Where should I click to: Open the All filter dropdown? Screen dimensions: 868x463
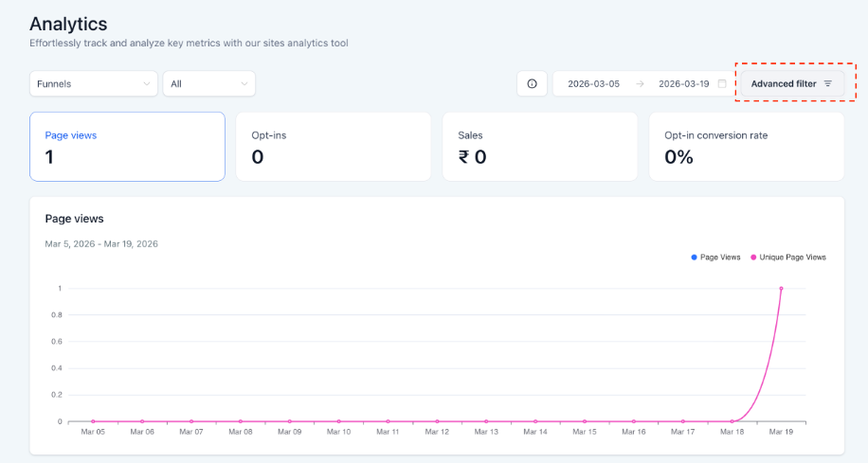coord(208,83)
